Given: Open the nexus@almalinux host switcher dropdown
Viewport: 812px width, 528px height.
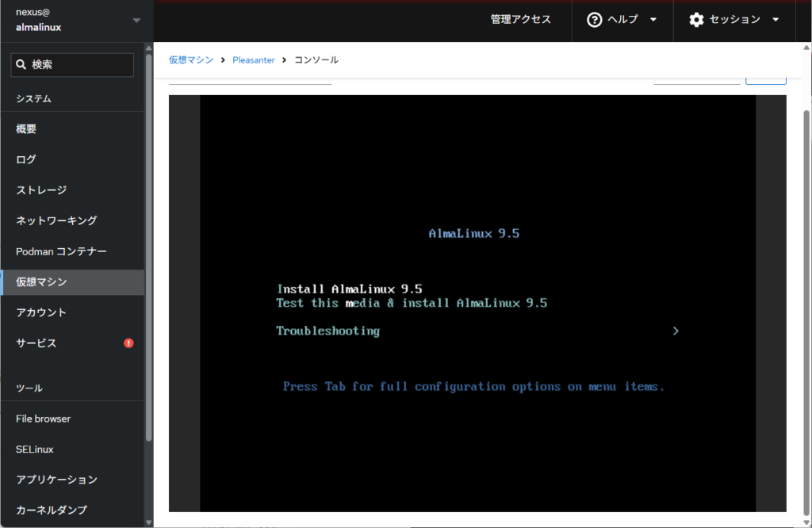Looking at the screenshot, I should click(136, 21).
